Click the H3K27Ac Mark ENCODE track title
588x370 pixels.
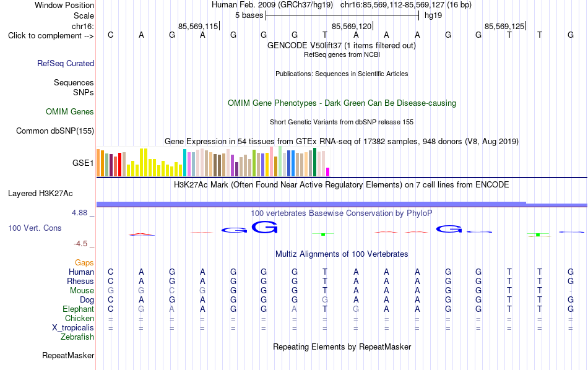[342, 185]
